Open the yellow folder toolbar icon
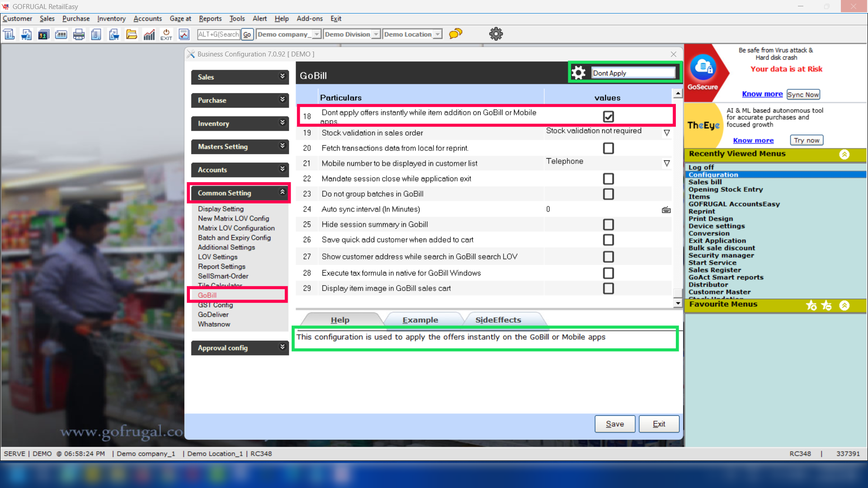The width and height of the screenshot is (868, 488). pyautogui.click(x=131, y=34)
